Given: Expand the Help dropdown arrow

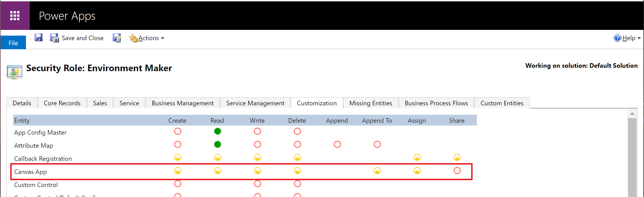Looking at the screenshot, I should pyautogui.click(x=639, y=38).
